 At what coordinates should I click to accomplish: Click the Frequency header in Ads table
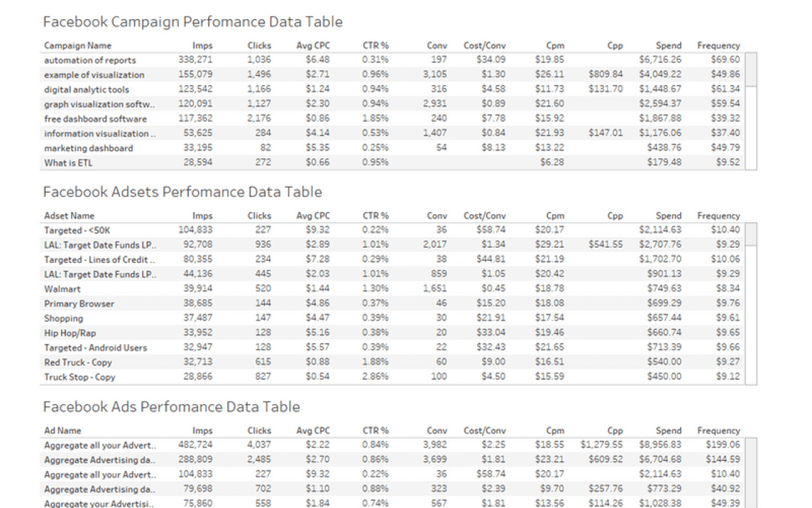click(718, 430)
